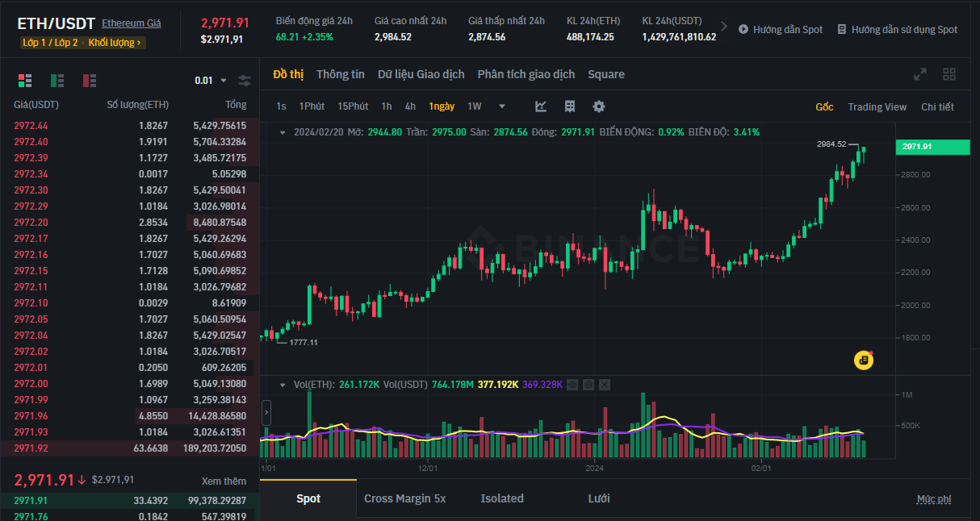Switch to the Trading View chart tab
The width and height of the screenshot is (980, 521).
(877, 106)
